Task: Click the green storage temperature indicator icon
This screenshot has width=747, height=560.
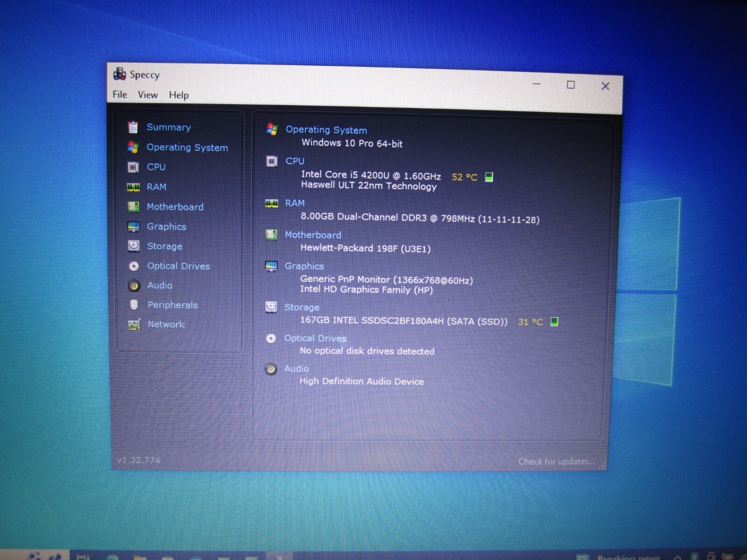Action: click(x=554, y=322)
